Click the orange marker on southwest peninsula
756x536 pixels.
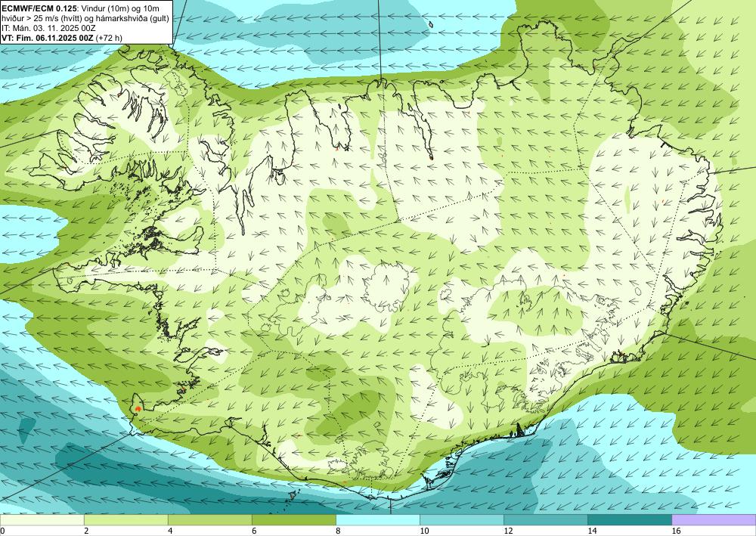(138, 408)
